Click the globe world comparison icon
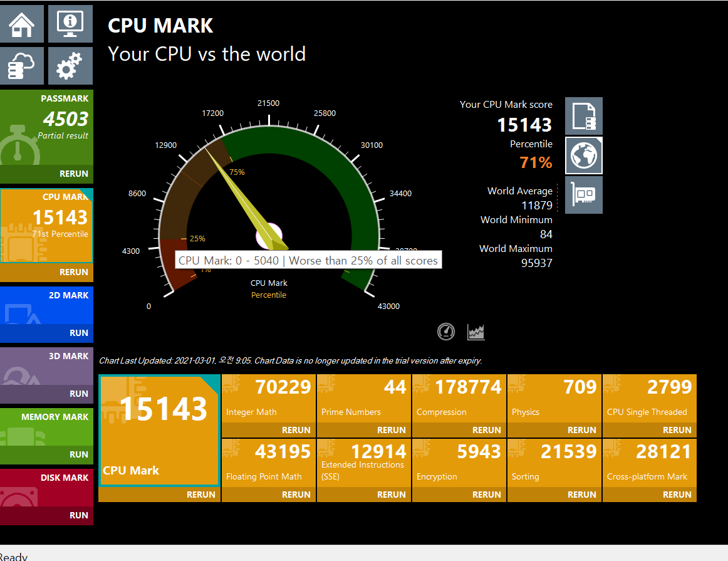728x561 pixels. click(584, 155)
